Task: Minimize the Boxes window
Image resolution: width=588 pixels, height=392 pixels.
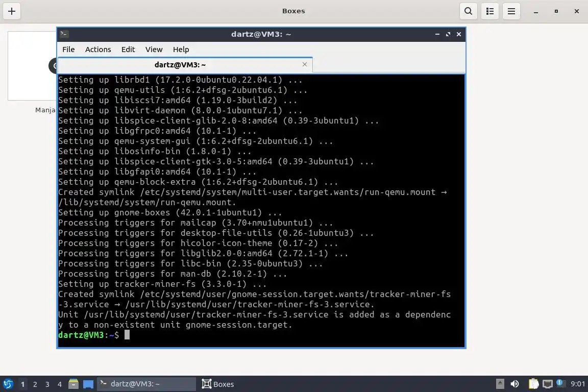Action: click(x=536, y=11)
